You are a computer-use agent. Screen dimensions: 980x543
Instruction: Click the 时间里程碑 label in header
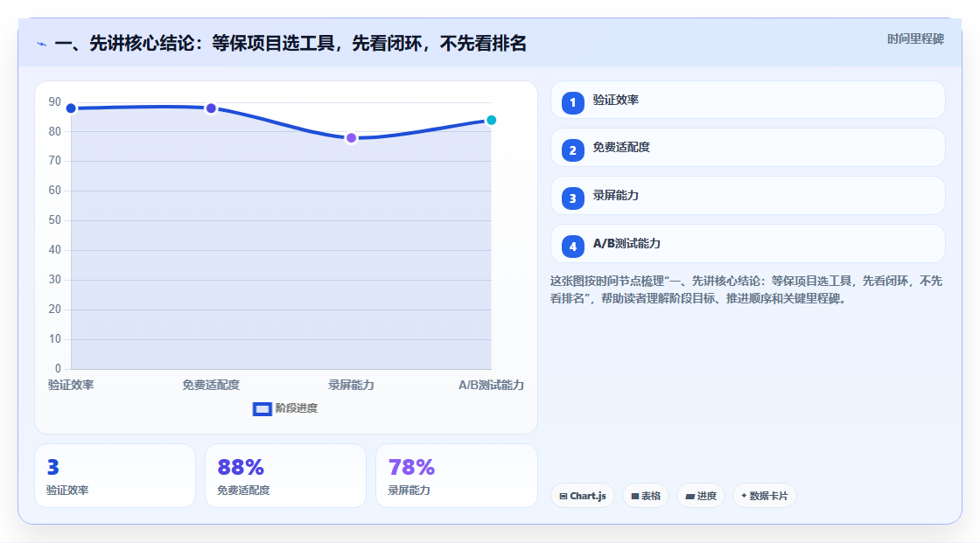915,38
